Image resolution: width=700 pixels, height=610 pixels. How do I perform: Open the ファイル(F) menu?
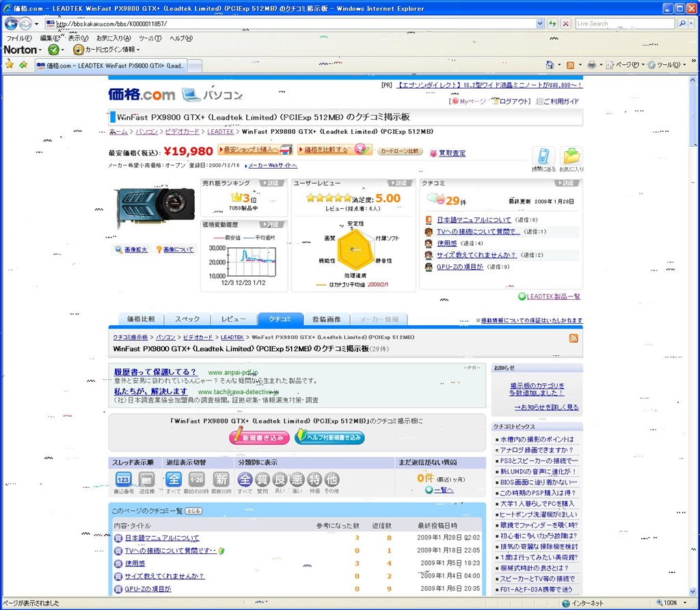point(18,38)
